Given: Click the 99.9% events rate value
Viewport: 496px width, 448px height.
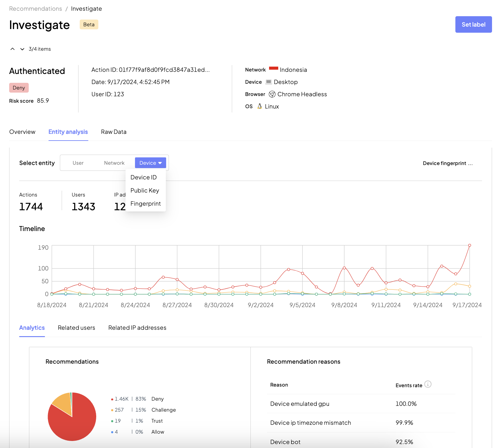Looking at the screenshot, I should click(x=404, y=423).
